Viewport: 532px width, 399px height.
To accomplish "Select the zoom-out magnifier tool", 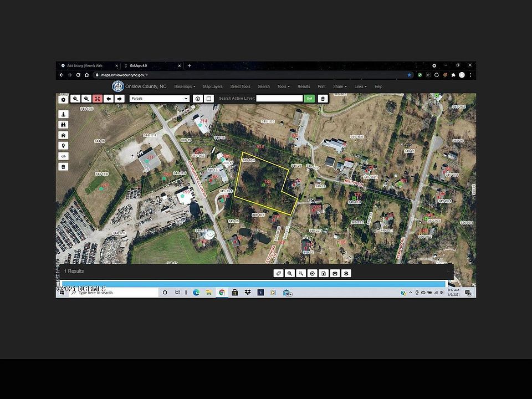I will coord(86,99).
